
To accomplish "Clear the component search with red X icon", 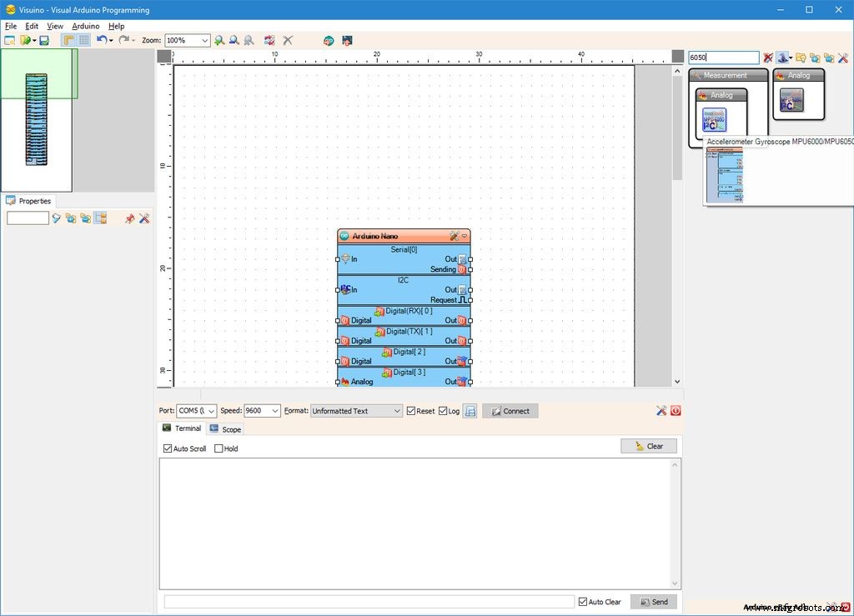I will [768, 57].
